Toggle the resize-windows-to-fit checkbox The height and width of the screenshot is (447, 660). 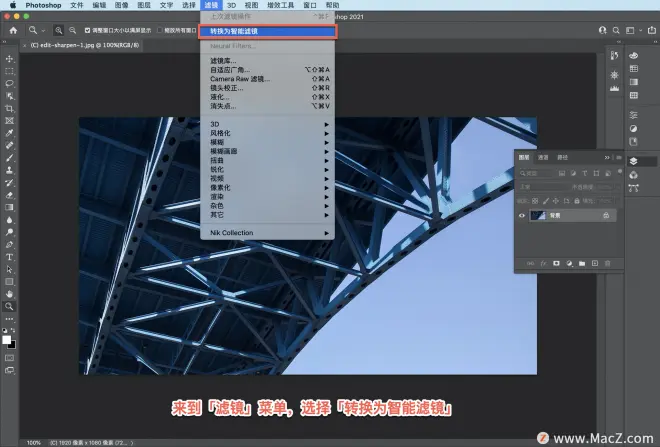click(x=88, y=30)
